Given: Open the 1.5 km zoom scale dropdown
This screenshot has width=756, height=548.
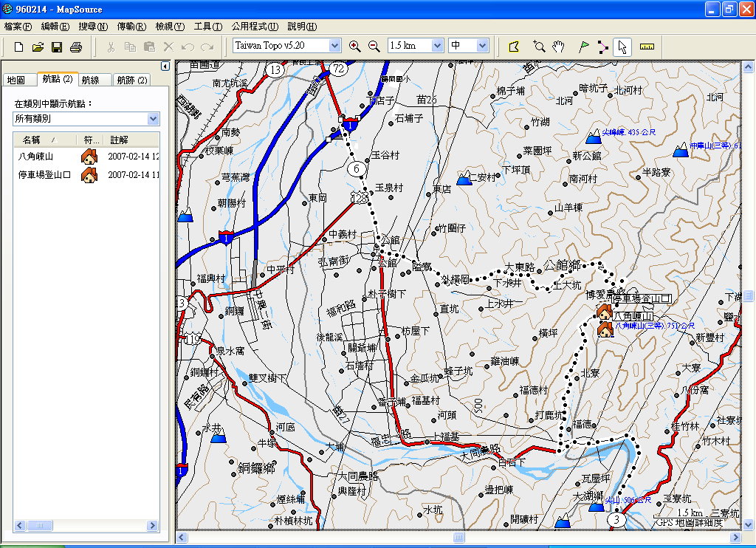Looking at the screenshot, I should [x=437, y=46].
